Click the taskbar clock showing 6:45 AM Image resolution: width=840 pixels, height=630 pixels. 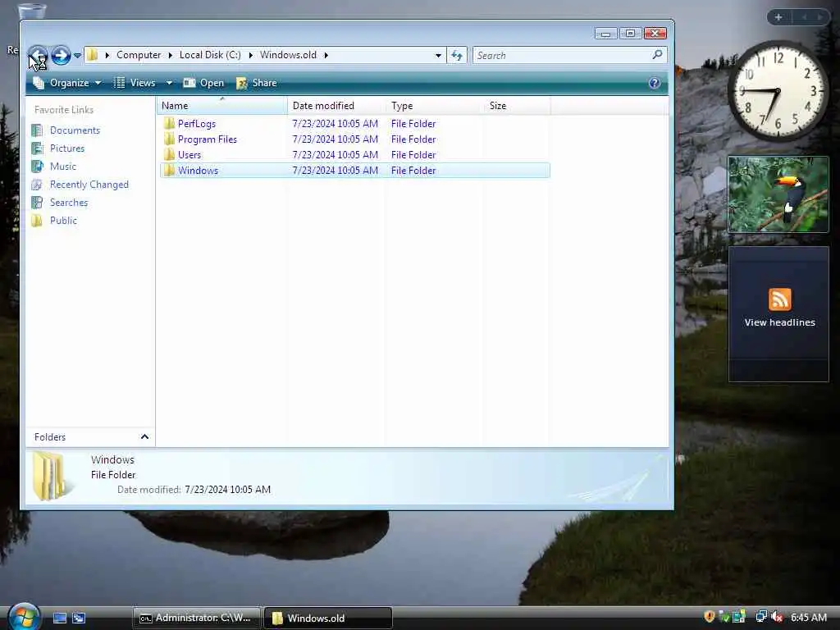coord(808,618)
